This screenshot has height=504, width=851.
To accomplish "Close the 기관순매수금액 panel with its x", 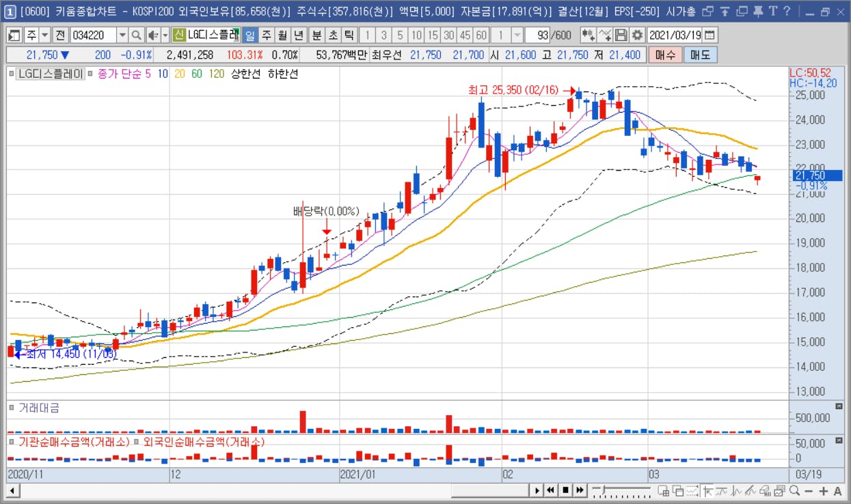I will (839, 441).
